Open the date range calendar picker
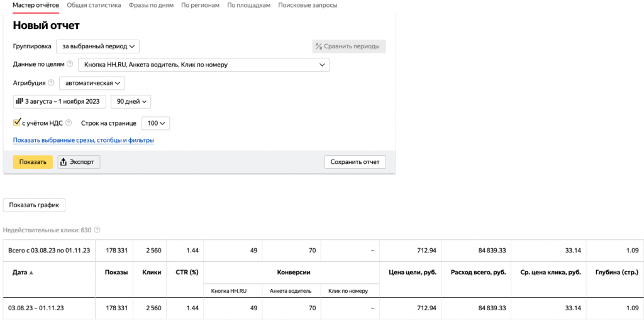This screenshot has width=644, height=331. pyautogui.click(x=59, y=101)
